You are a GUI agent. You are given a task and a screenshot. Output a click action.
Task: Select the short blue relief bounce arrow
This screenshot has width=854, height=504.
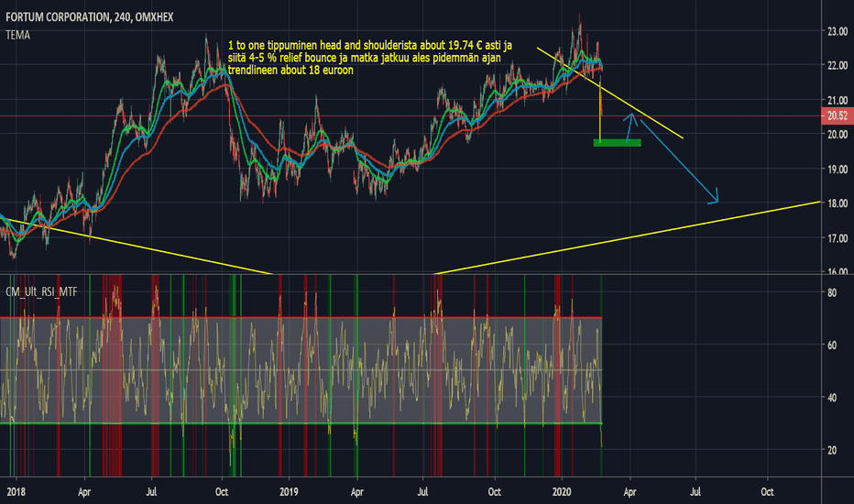[630, 127]
